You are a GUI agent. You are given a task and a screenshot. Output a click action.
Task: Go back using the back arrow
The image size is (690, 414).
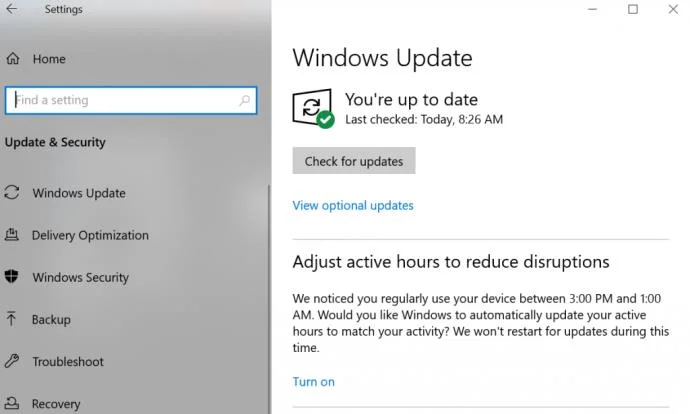[11, 9]
